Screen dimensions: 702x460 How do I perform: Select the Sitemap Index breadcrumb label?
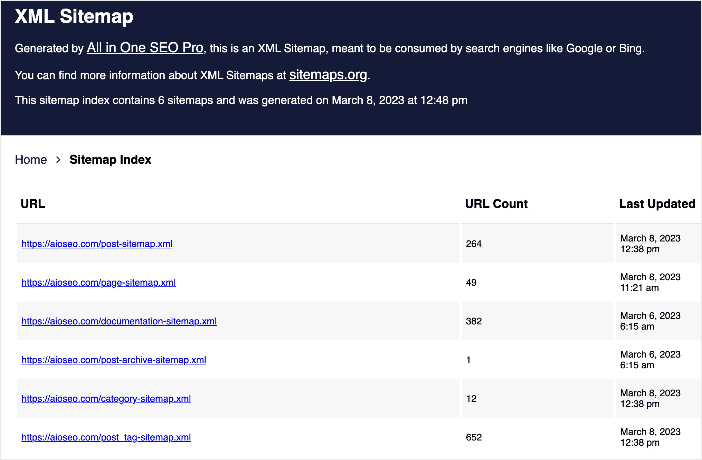coord(110,160)
